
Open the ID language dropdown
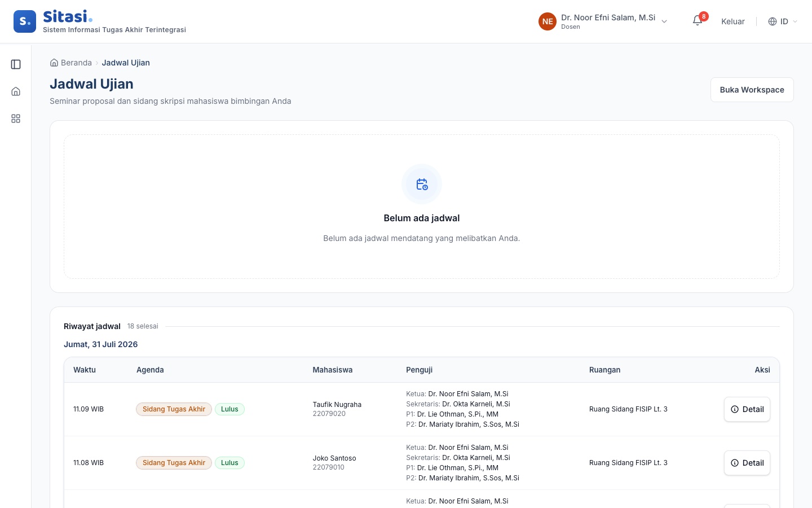click(783, 21)
